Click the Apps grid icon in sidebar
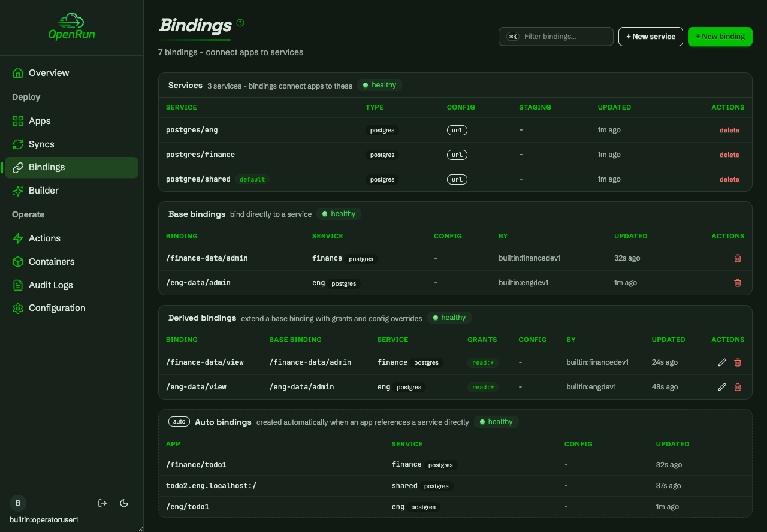This screenshot has width=767, height=532. click(x=18, y=121)
